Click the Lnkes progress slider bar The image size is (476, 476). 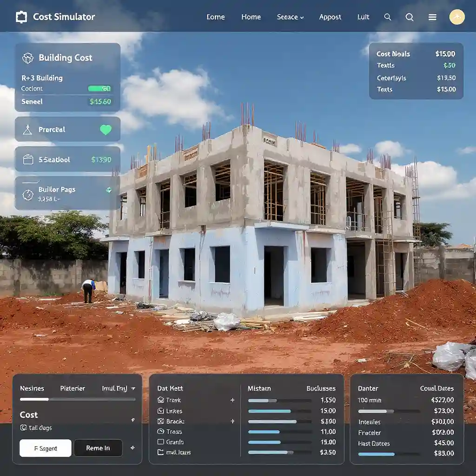click(279, 411)
